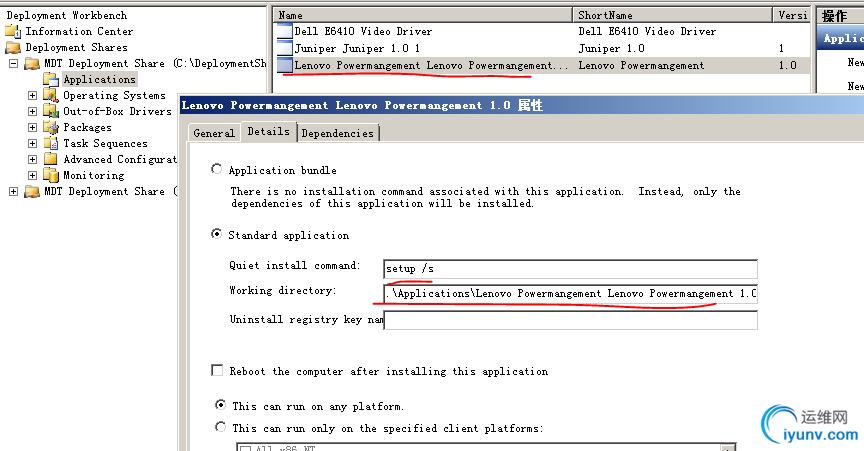Switch to the General tab
The image size is (864, 451).
[214, 133]
